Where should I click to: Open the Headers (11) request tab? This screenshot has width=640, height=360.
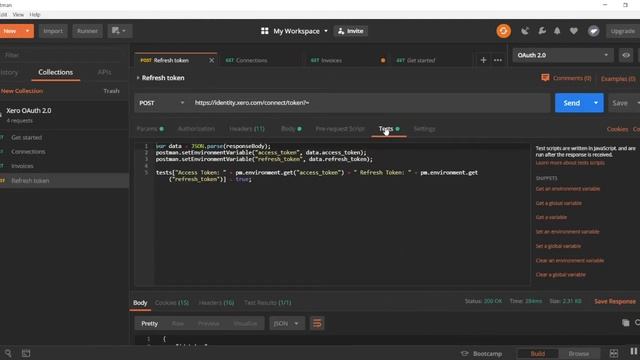(x=247, y=129)
